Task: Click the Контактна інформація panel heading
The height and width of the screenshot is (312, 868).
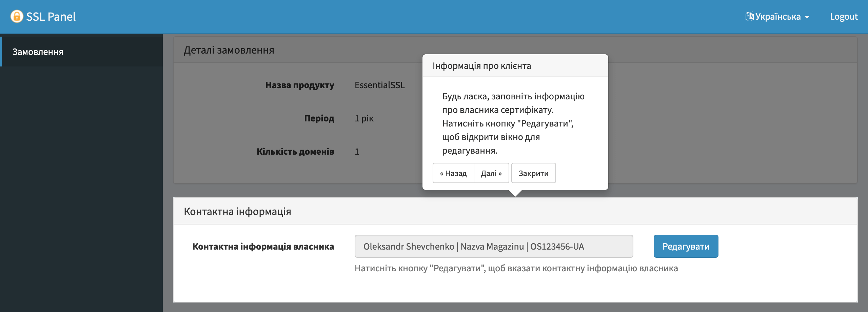Action: click(237, 211)
